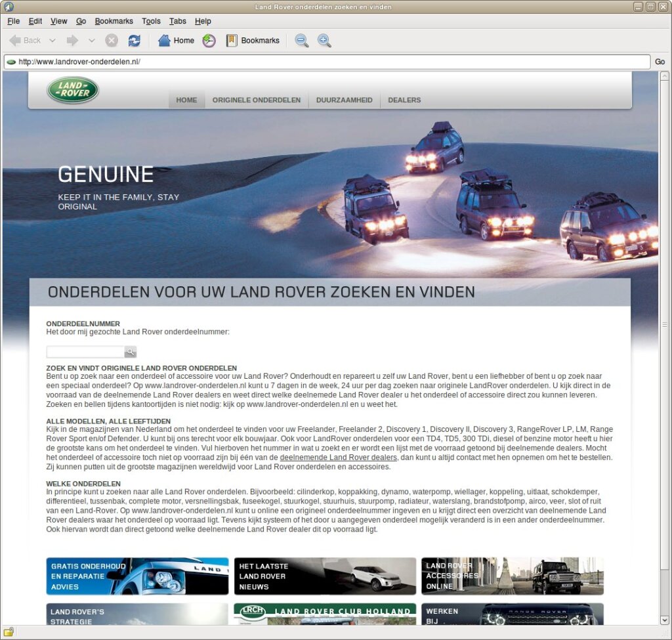Click the Zoom out magnifier
The width and height of the screenshot is (672, 640).
click(x=301, y=41)
